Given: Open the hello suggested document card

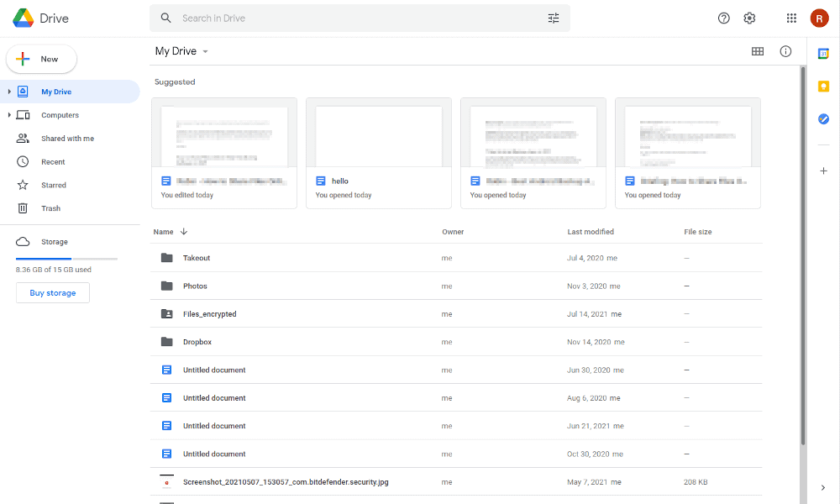Looking at the screenshot, I should [379, 153].
